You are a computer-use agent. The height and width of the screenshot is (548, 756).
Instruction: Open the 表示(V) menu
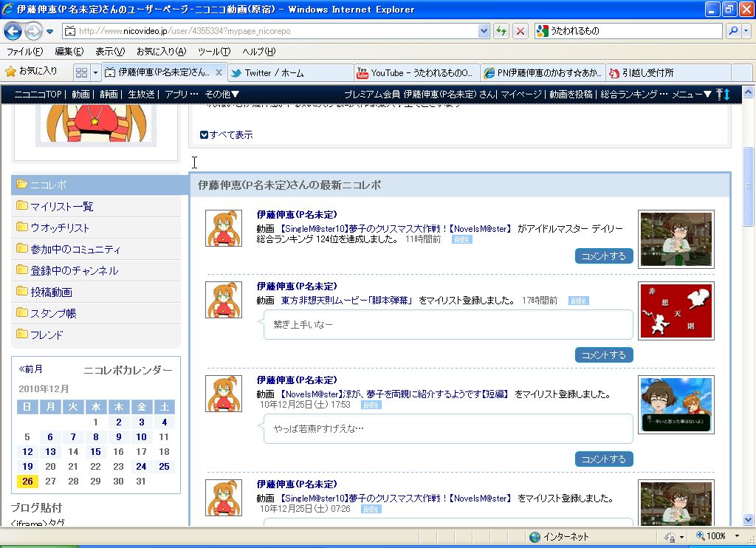coord(110,52)
